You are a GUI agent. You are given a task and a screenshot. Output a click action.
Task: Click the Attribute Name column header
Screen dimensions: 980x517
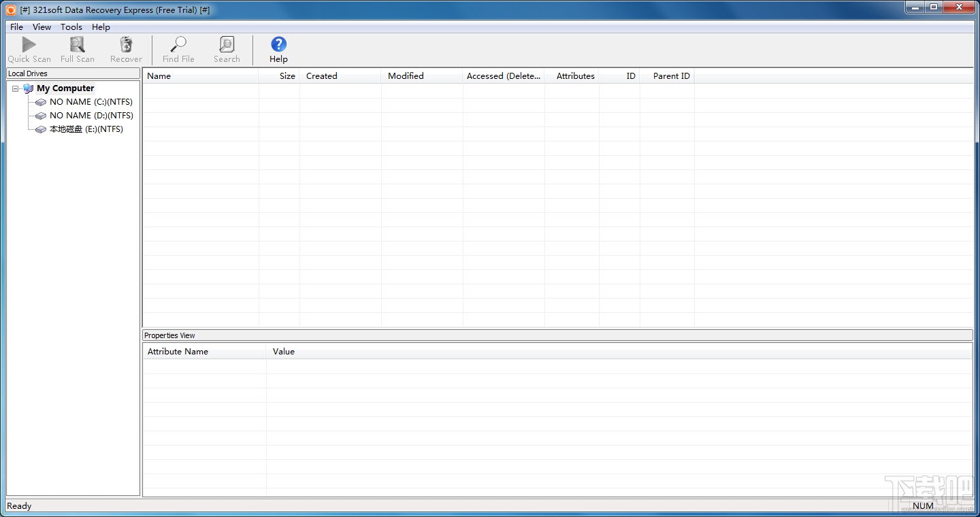[x=204, y=352]
